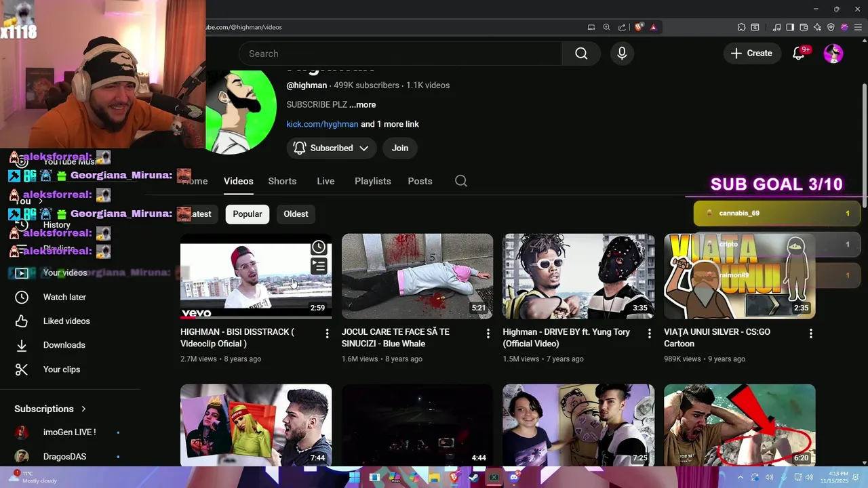
Task: Switch to the Live tab
Action: click(325, 181)
